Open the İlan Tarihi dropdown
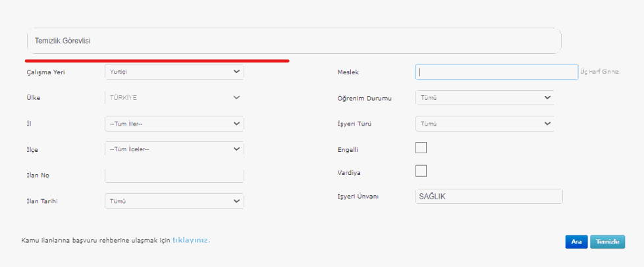Viewport: 644px width, 267px height. pos(174,201)
